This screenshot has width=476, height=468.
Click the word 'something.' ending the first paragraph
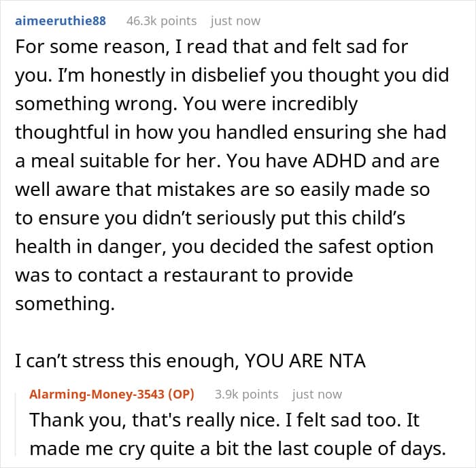(65, 304)
